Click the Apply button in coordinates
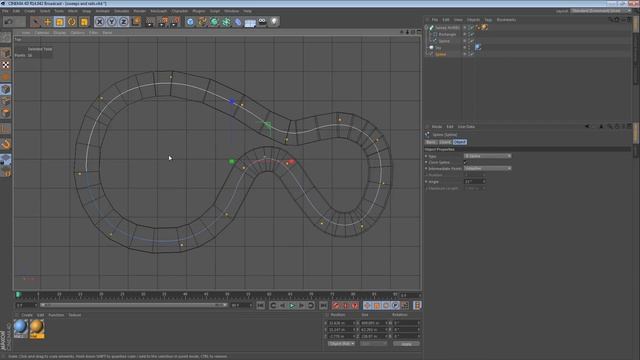640x360 pixels. coord(406,344)
